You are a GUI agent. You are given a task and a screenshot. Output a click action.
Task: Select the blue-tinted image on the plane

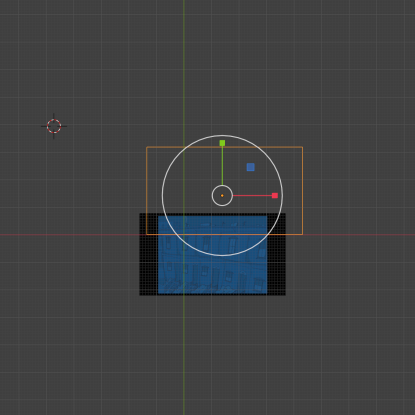click(212, 255)
